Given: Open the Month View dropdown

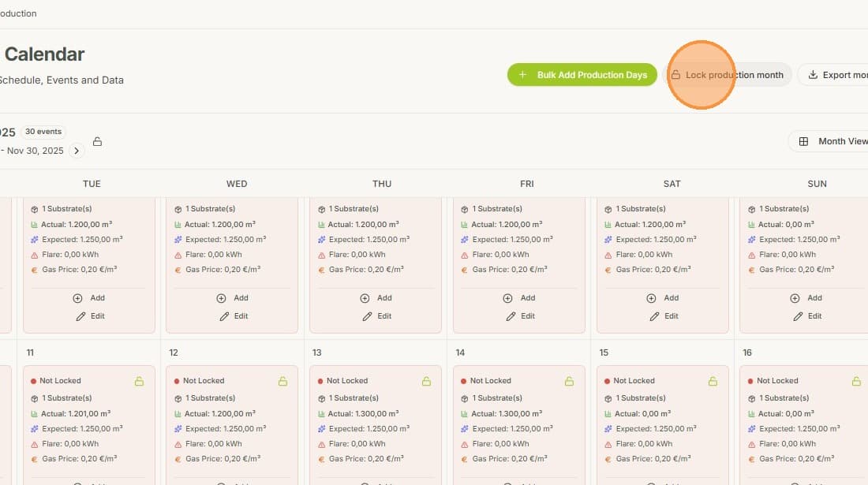Looking at the screenshot, I should (x=829, y=142).
